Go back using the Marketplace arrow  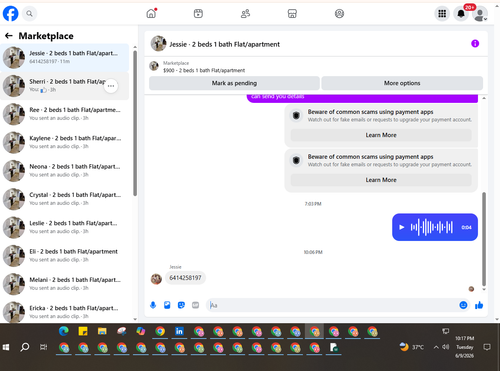9,36
